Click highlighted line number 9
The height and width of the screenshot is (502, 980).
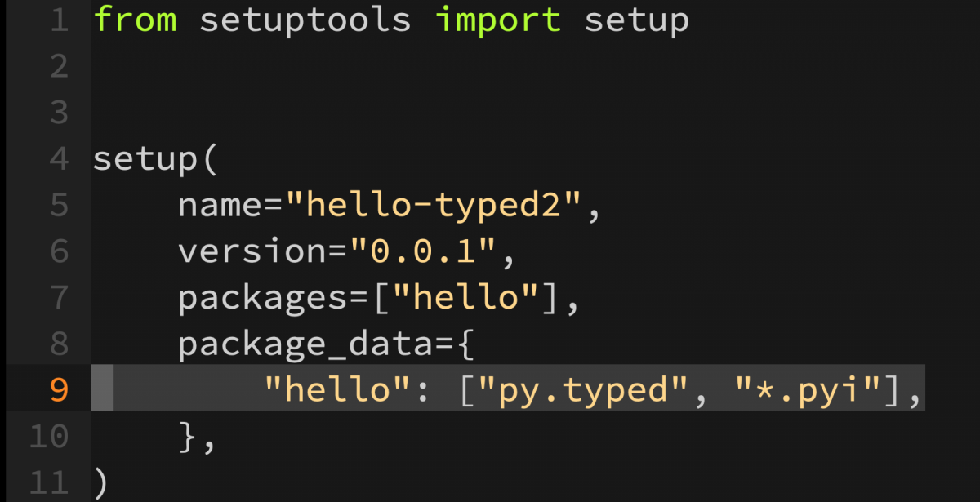click(59, 390)
